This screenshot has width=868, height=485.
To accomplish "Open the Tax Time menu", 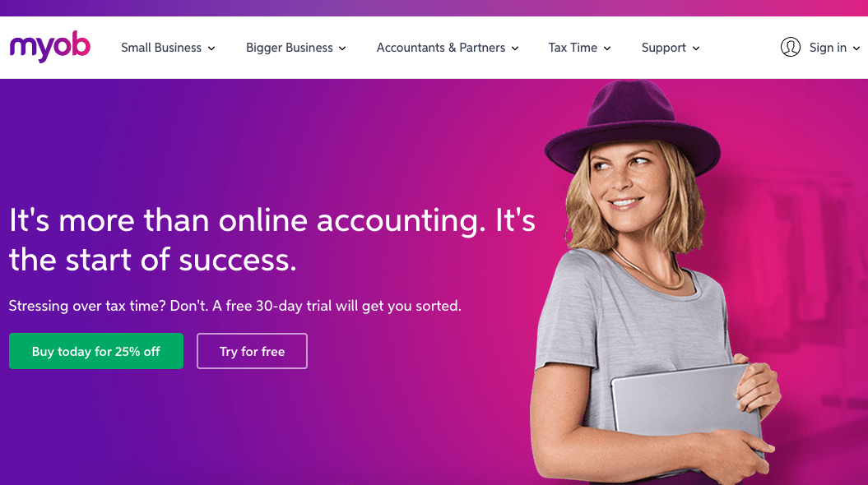I will [x=579, y=48].
